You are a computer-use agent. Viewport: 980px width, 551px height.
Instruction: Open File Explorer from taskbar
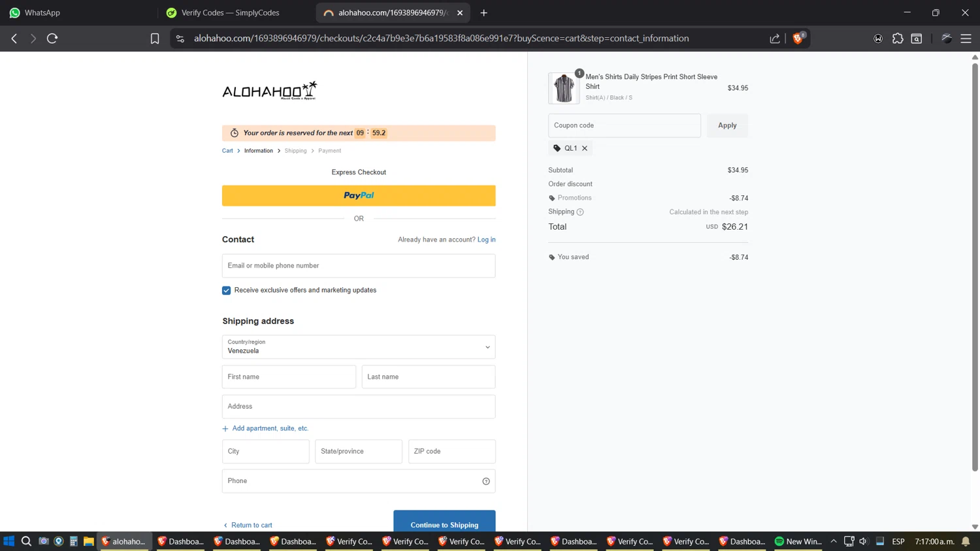click(x=88, y=541)
